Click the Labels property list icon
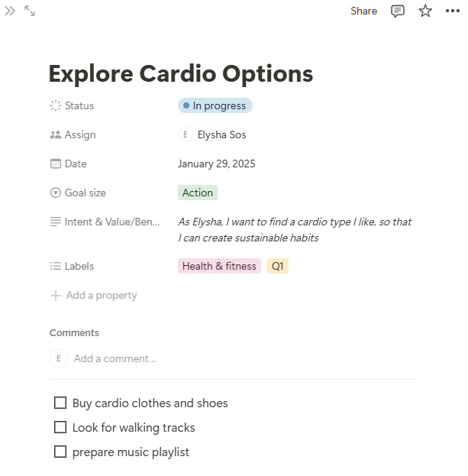 click(x=55, y=266)
